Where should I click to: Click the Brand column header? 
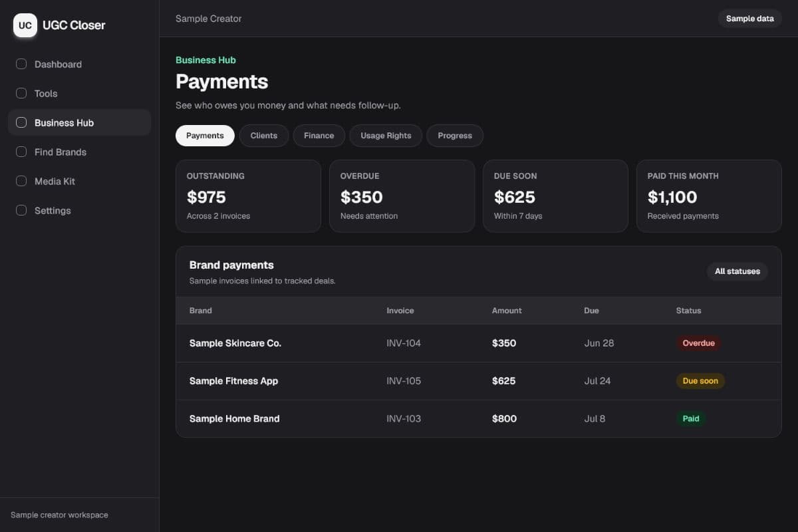point(201,311)
